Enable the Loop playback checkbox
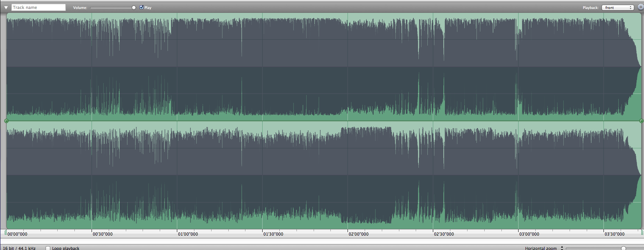This screenshot has height=250, width=644. [x=48, y=248]
